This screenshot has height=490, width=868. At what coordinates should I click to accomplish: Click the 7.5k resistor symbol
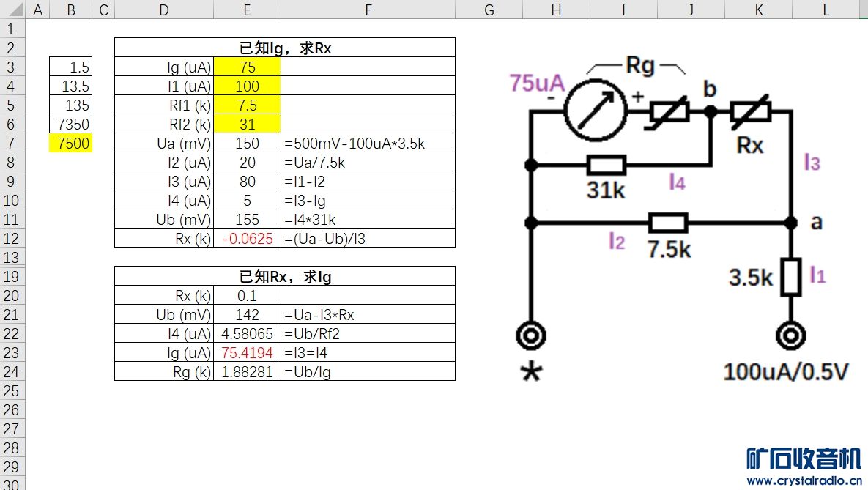668,223
